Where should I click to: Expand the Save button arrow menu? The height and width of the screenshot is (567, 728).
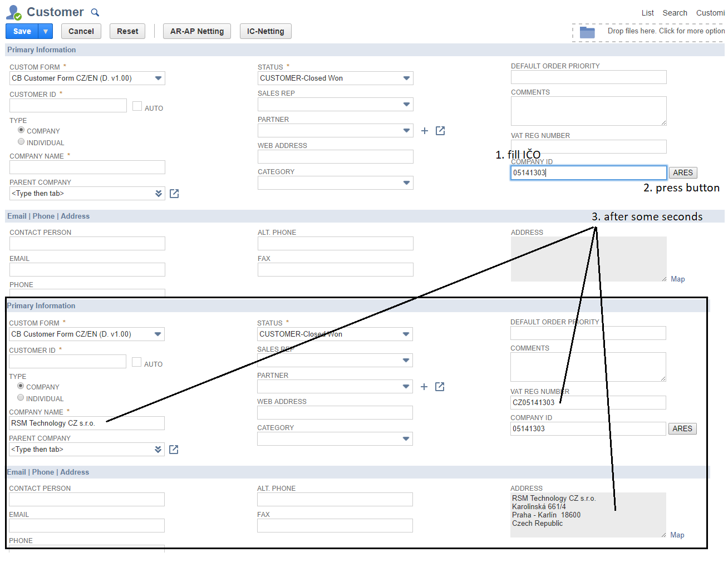tap(46, 32)
